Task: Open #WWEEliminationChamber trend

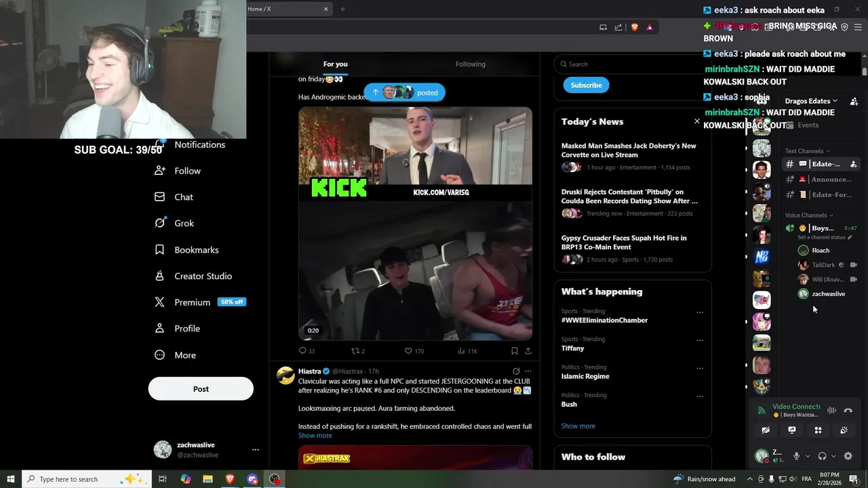Action: (x=604, y=320)
